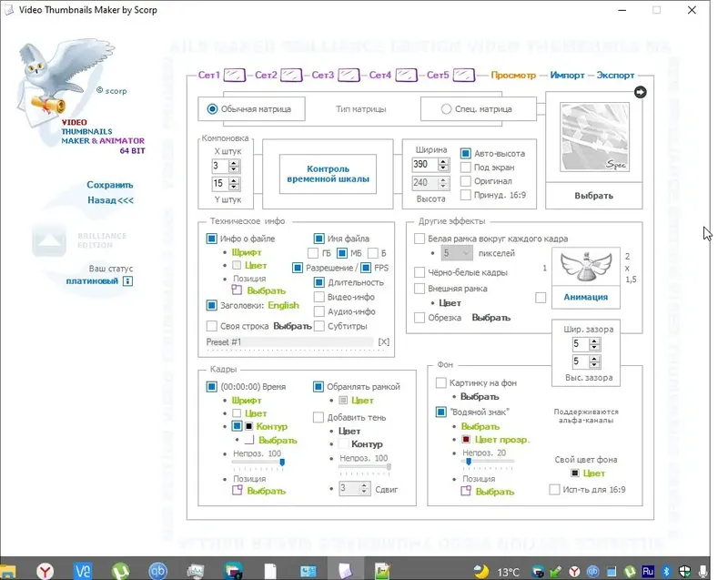Change header language English link
This screenshot has width=728, height=580.
coord(283,305)
